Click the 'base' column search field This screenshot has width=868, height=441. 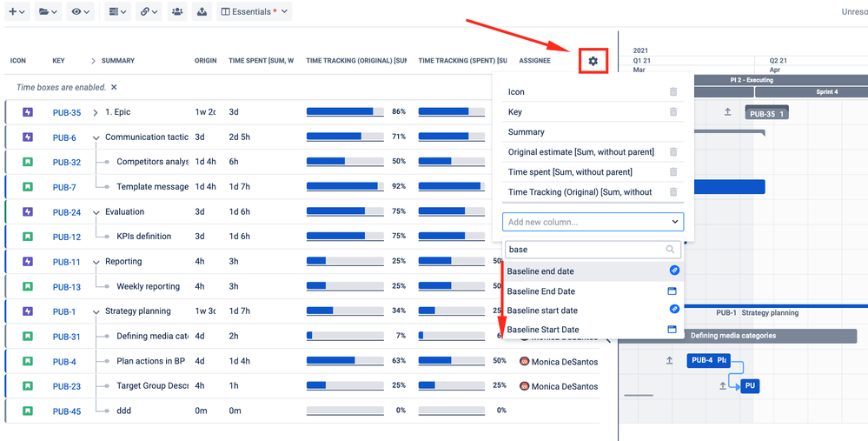click(593, 250)
